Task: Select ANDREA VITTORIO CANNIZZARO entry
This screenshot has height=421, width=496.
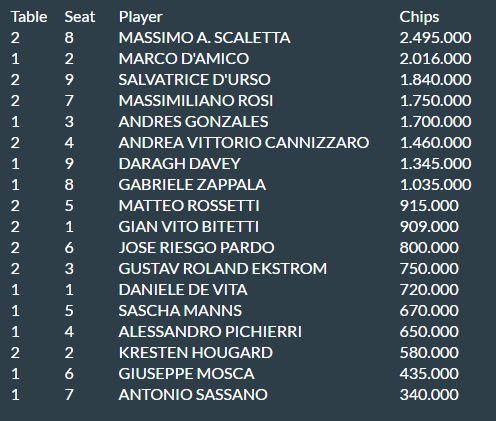Action: (244, 143)
